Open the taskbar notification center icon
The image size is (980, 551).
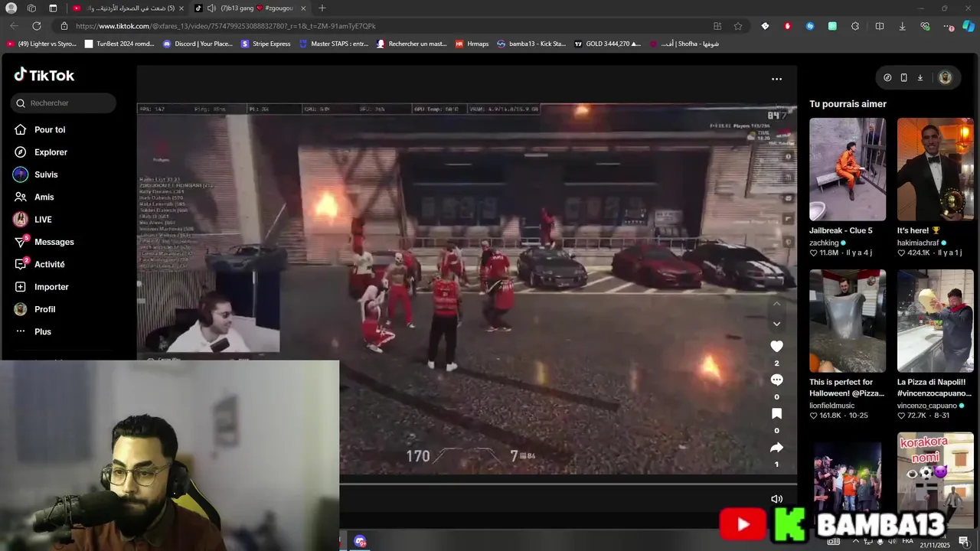click(x=964, y=542)
